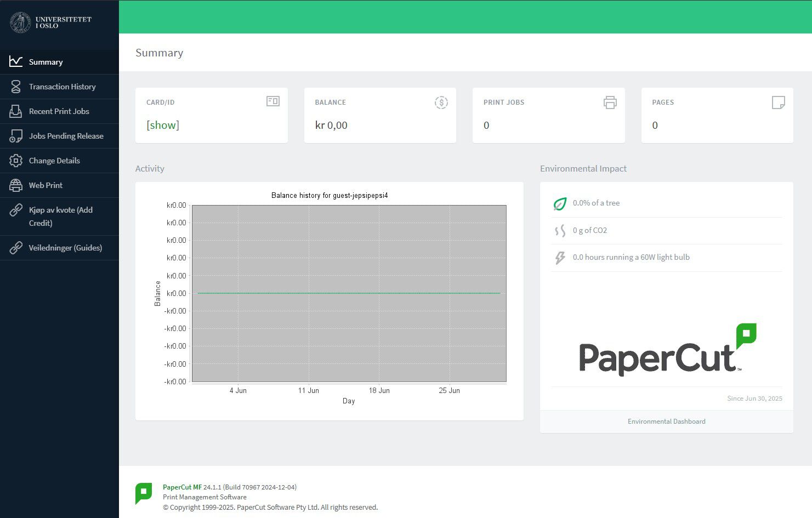812x518 pixels.
Task: Click the Transaction History hourglass icon
Action: coord(16,86)
